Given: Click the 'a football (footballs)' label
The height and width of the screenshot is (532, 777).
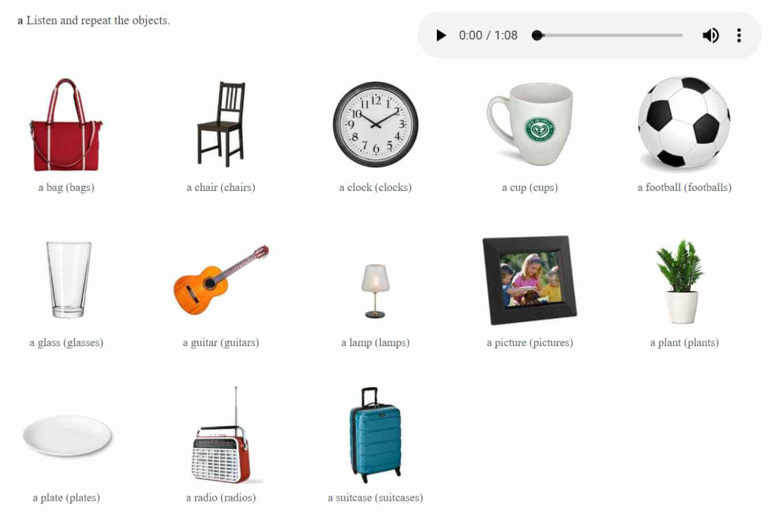Looking at the screenshot, I should pyautogui.click(x=684, y=187).
